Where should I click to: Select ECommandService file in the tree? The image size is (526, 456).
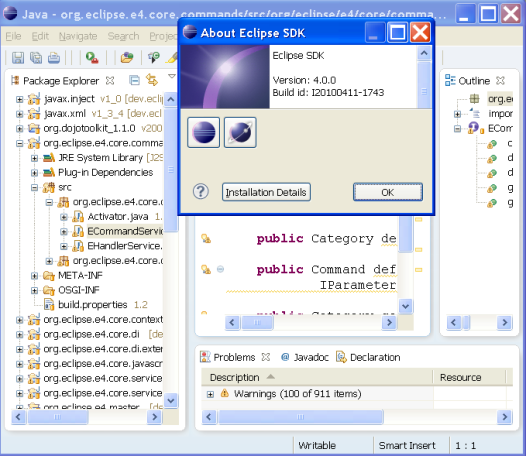pos(125,231)
